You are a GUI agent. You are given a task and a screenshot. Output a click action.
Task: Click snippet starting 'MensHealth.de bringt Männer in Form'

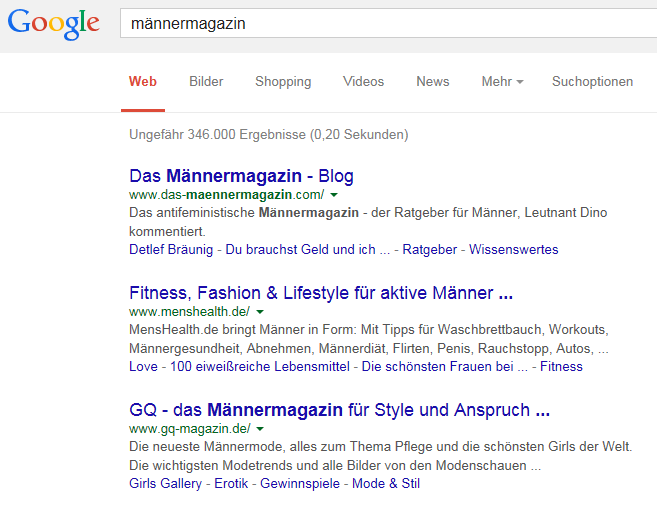[369, 339]
